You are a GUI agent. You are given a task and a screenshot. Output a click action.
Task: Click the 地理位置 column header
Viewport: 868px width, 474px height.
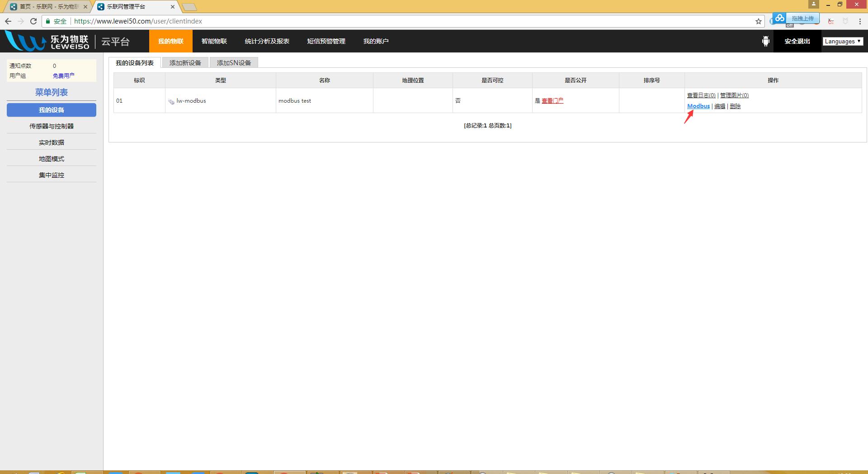pyautogui.click(x=413, y=81)
